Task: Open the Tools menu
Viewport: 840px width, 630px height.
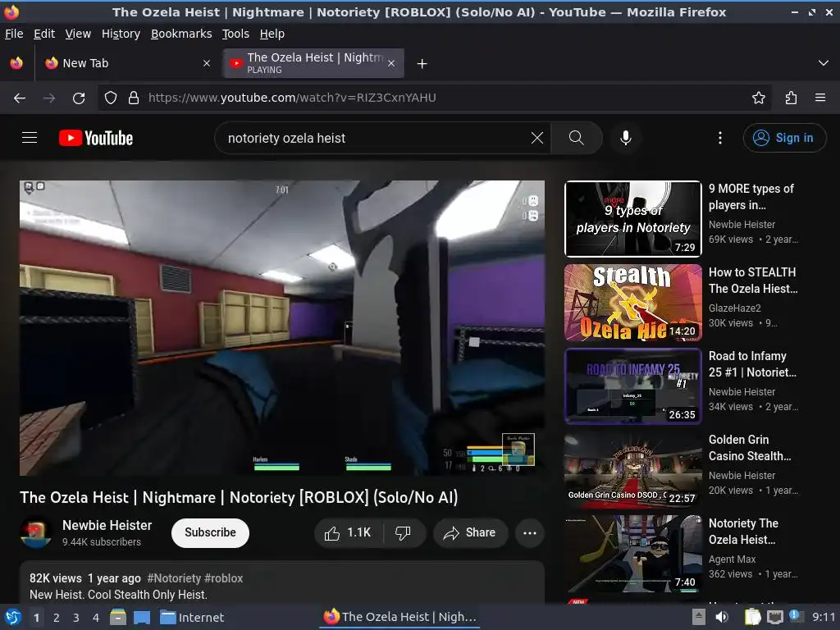Action: pos(235,34)
